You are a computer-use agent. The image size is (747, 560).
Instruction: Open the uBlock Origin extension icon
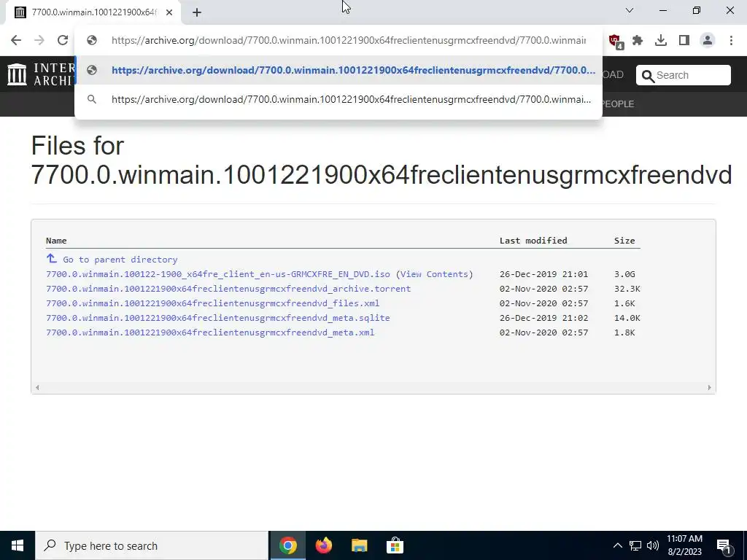point(614,41)
